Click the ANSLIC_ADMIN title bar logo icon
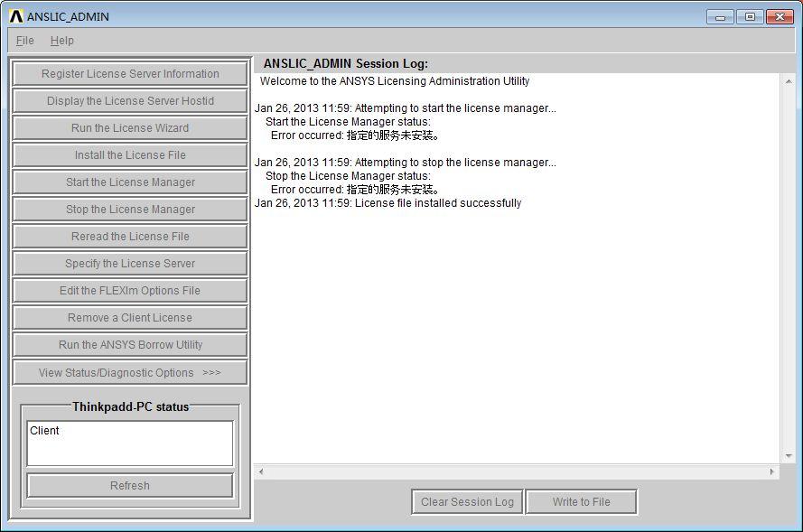803x532 pixels. 16,16
